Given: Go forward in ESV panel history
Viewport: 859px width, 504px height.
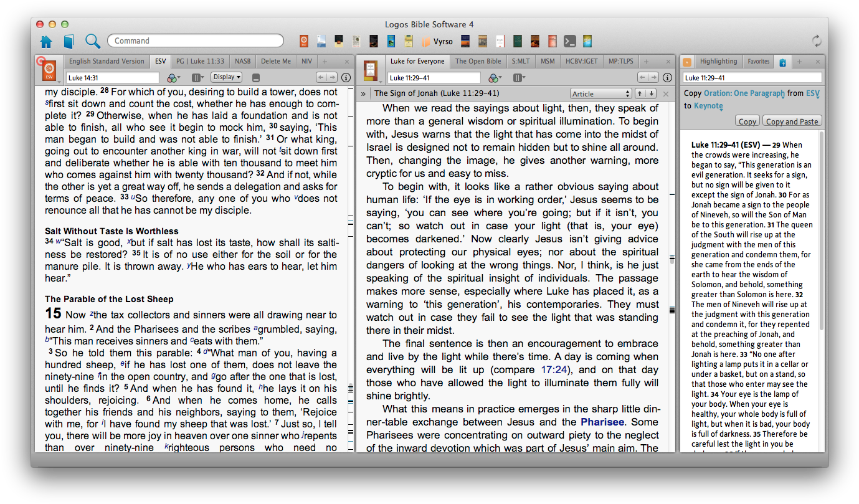Looking at the screenshot, I should tap(332, 77).
